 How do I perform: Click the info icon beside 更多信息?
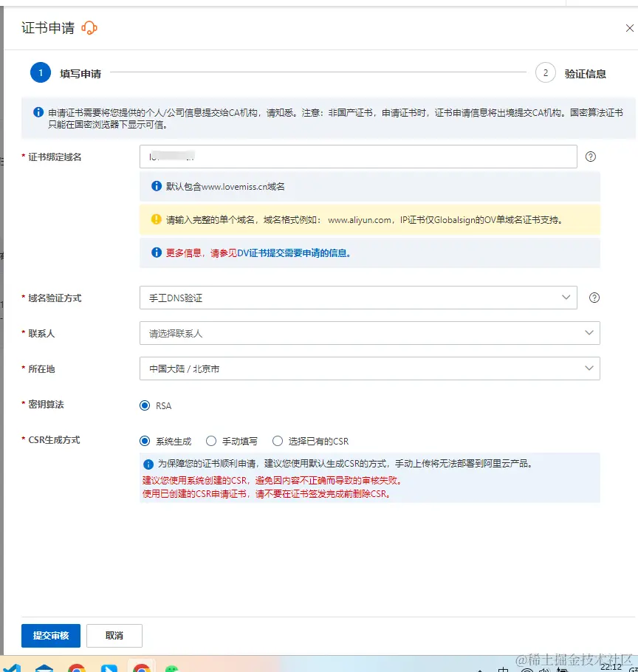157,253
